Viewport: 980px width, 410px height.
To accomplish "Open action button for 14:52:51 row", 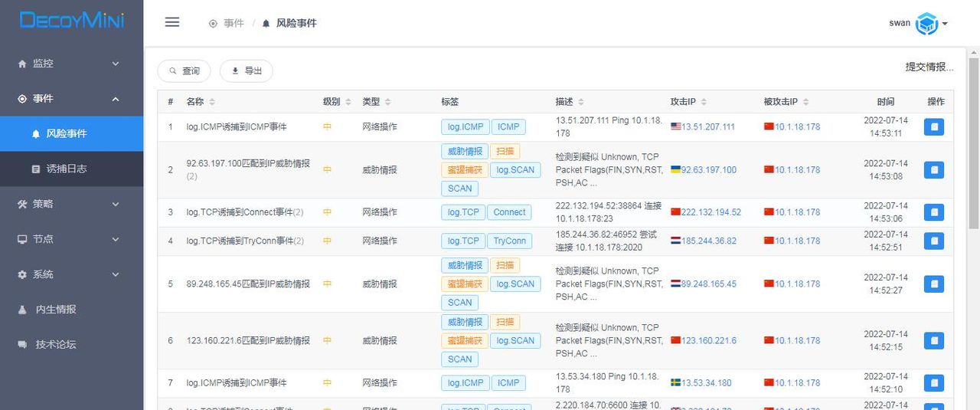I will [934, 241].
